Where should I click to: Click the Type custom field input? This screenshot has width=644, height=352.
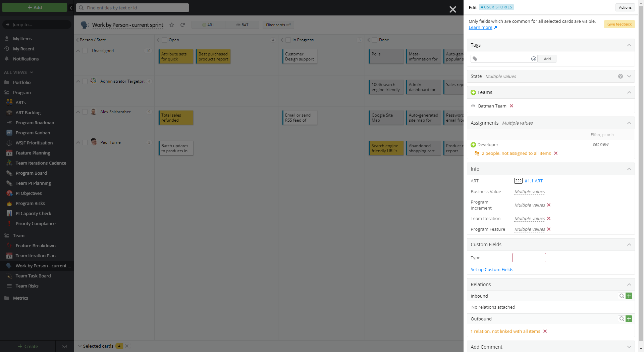(x=529, y=258)
